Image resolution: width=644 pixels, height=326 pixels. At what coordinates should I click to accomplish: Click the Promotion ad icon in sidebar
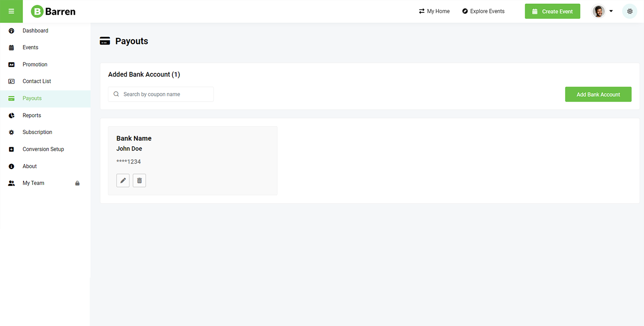point(12,65)
